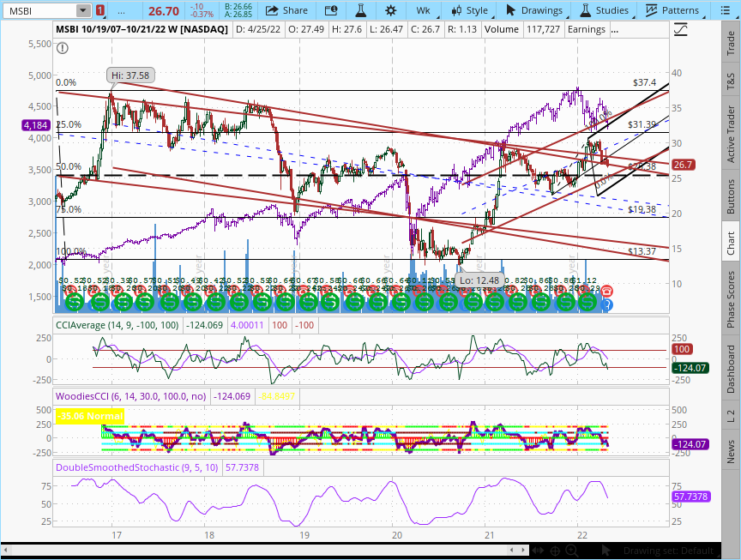This screenshot has width=741, height=560.
Task: Open the L 2 sidebar tab
Action: click(731, 416)
